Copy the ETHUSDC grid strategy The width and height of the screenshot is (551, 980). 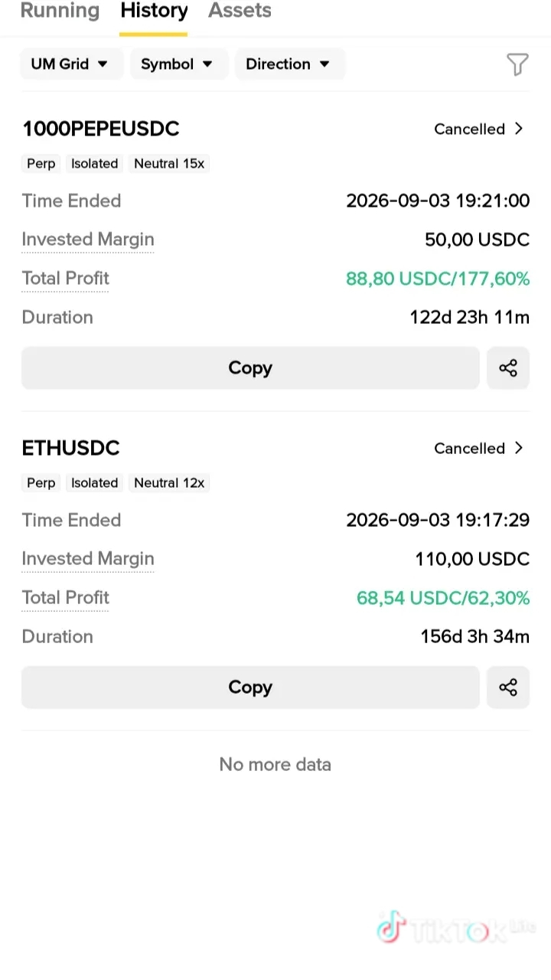(250, 688)
